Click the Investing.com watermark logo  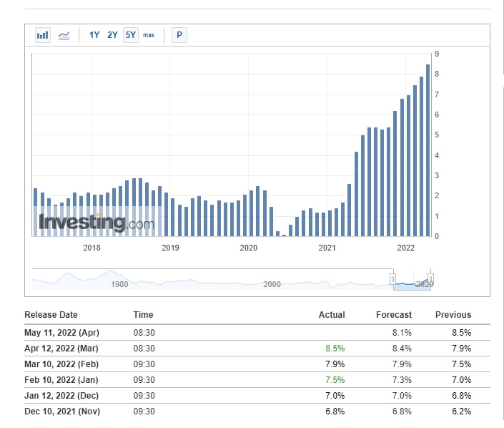pyautogui.click(x=96, y=223)
